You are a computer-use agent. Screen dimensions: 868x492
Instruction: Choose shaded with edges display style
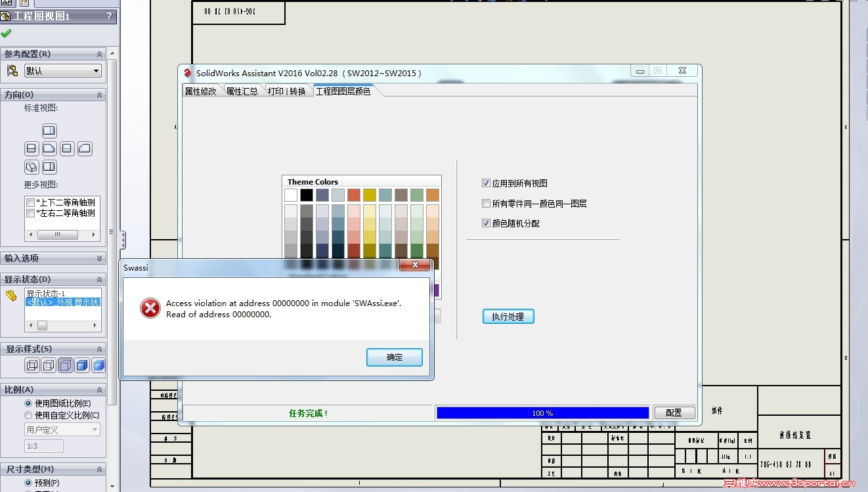pyautogui.click(x=82, y=365)
